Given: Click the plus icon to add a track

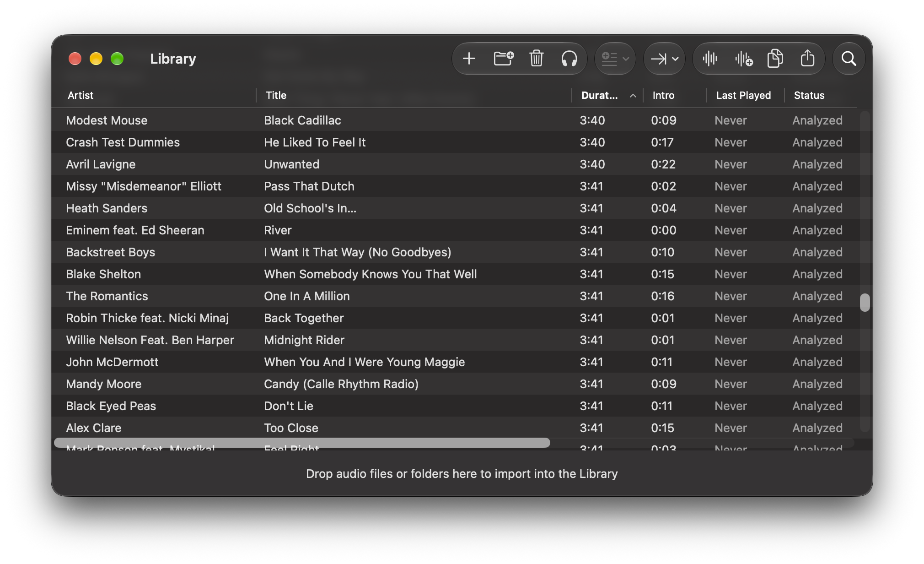Looking at the screenshot, I should coord(469,59).
